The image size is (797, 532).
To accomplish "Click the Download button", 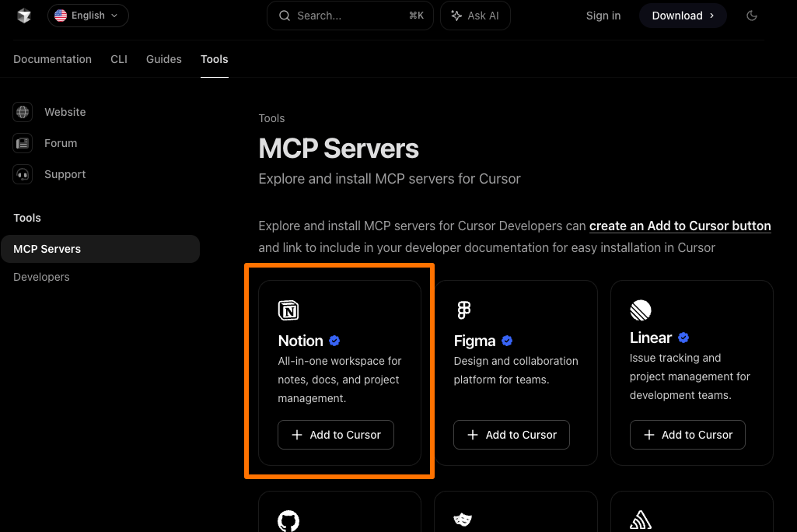I will (683, 16).
